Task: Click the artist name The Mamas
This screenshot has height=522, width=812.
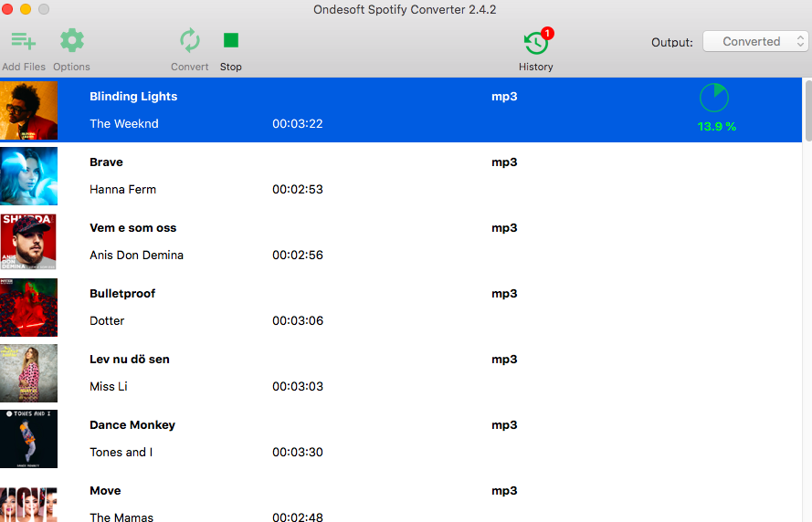Action: pos(121,517)
